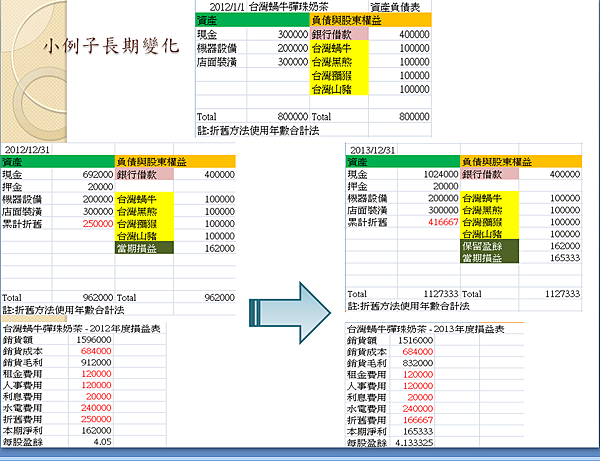The image size is (600, 461).
Task: Click the red 累計折舊 value 416667
Action: click(x=443, y=222)
